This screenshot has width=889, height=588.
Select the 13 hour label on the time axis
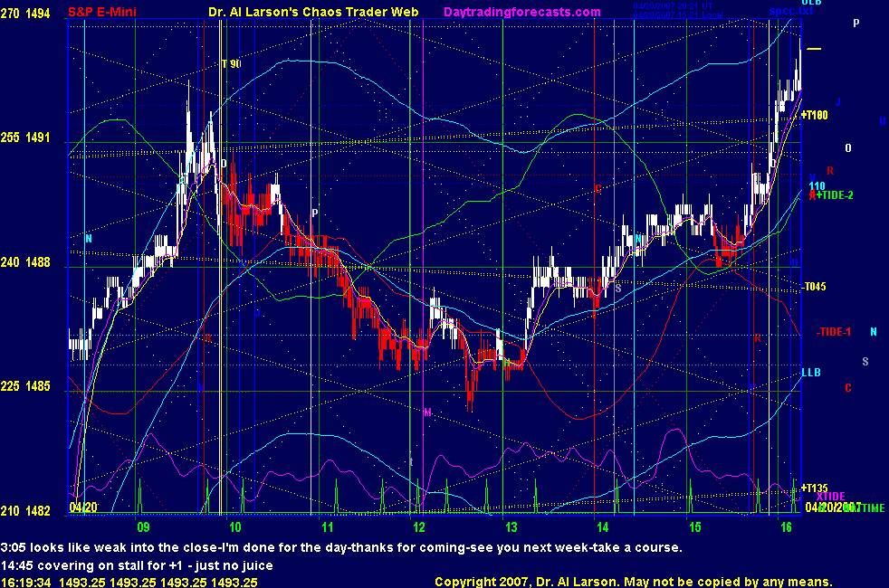(511, 527)
